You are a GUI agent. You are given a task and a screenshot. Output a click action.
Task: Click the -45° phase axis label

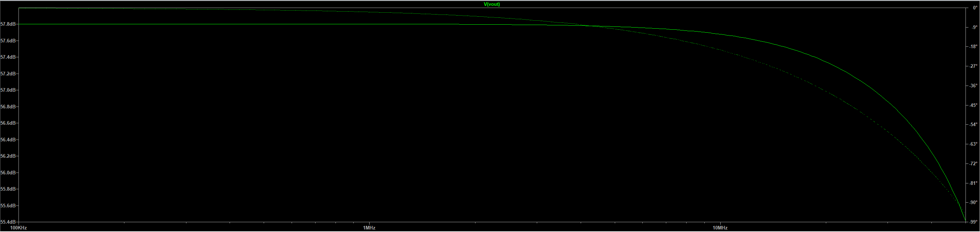pyautogui.click(x=973, y=105)
